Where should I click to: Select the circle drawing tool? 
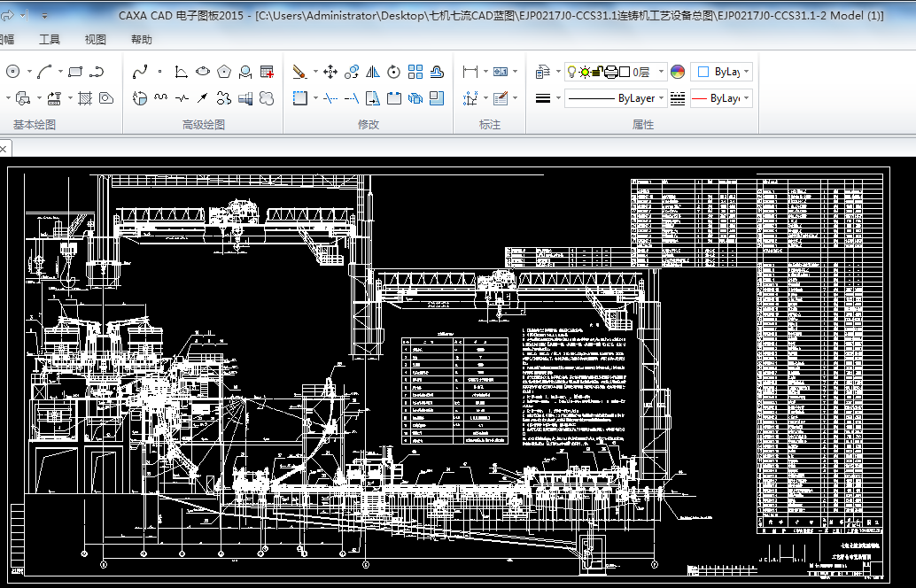(x=12, y=72)
